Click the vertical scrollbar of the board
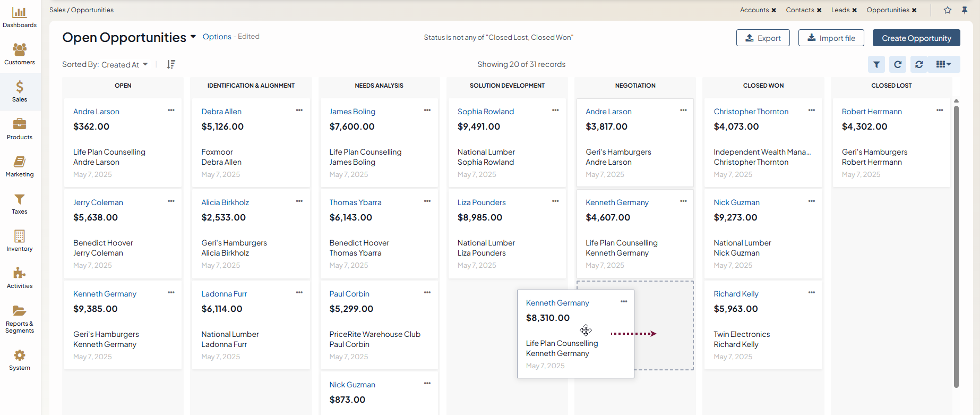The image size is (980, 415). (x=956, y=244)
